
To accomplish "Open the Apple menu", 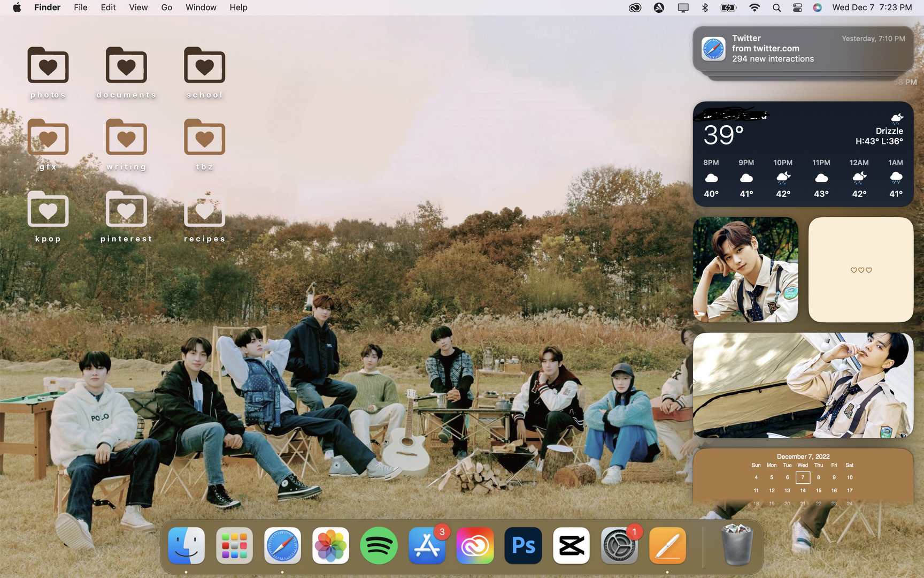I will pyautogui.click(x=17, y=7).
